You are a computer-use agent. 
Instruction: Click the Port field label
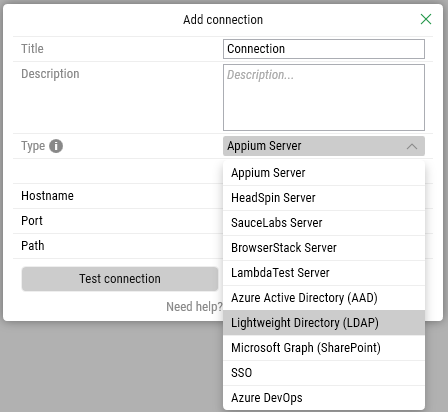coord(32,221)
